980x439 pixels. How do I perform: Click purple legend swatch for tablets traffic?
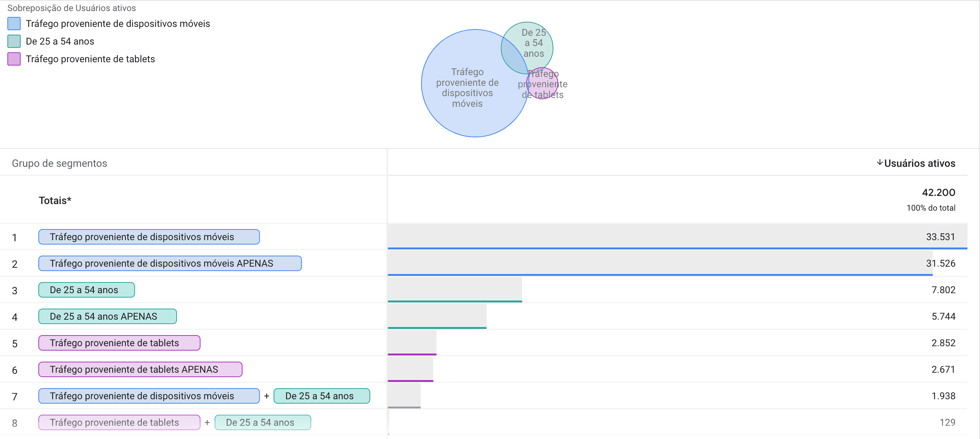pyautogui.click(x=14, y=59)
